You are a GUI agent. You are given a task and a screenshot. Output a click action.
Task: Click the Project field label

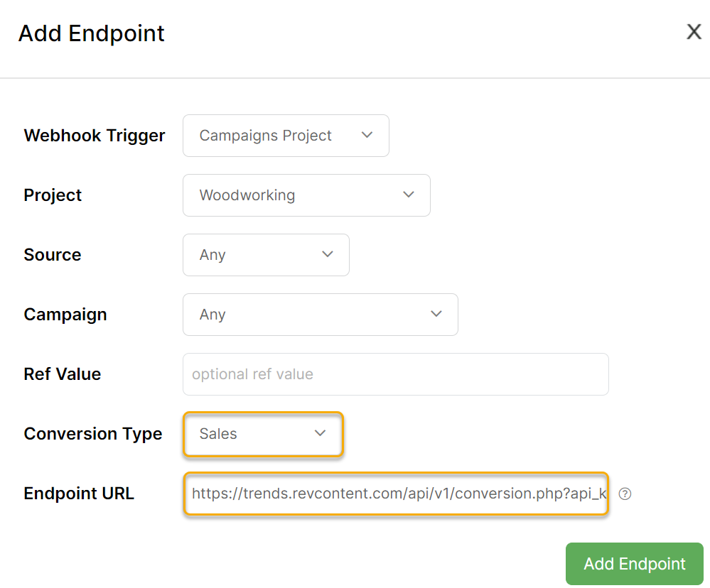[x=53, y=195]
